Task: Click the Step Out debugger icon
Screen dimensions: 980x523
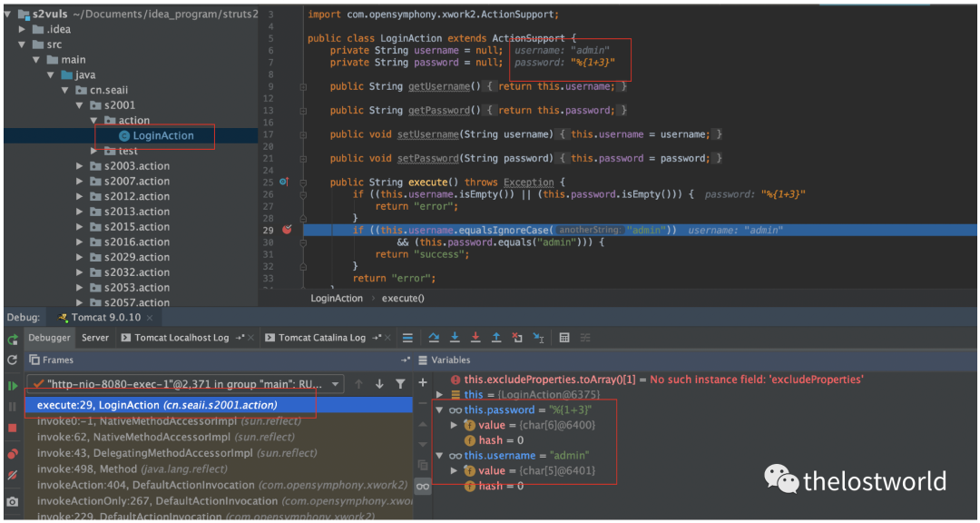Action: tap(496, 338)
